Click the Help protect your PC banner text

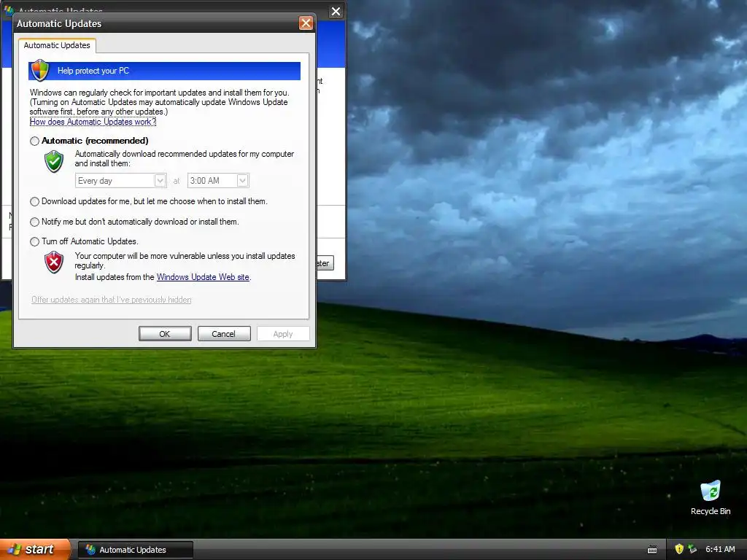(93, 71)
